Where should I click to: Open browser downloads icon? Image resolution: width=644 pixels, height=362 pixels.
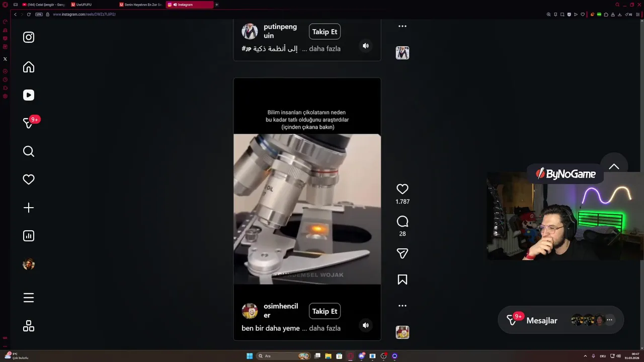619,15
